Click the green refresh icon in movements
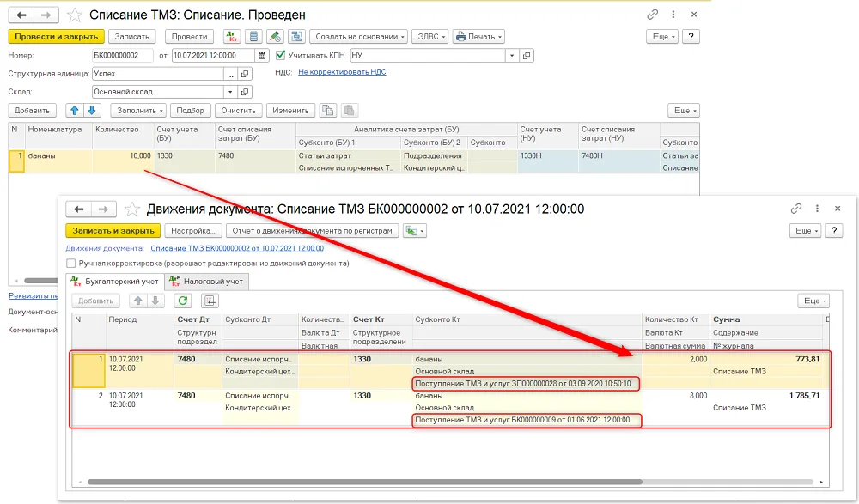Image resolution: width=859 pixels, height=504 pixels. click(183, 301)
